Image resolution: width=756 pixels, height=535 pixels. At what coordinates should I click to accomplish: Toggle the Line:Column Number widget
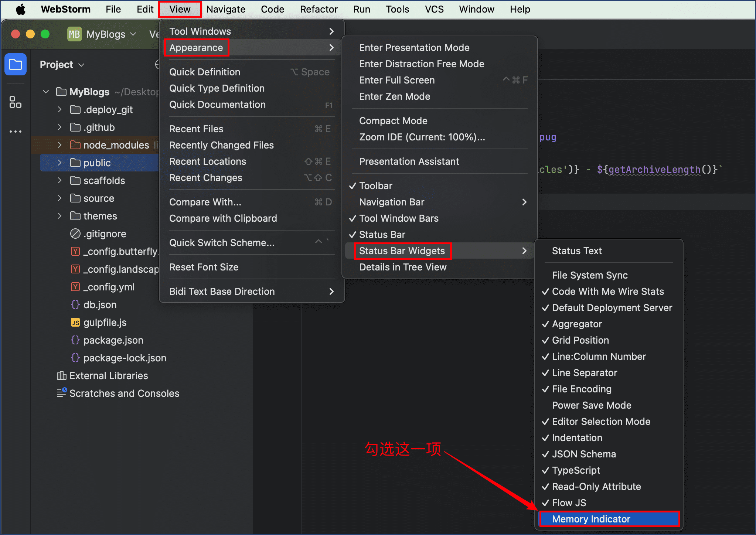coord(609,357)
